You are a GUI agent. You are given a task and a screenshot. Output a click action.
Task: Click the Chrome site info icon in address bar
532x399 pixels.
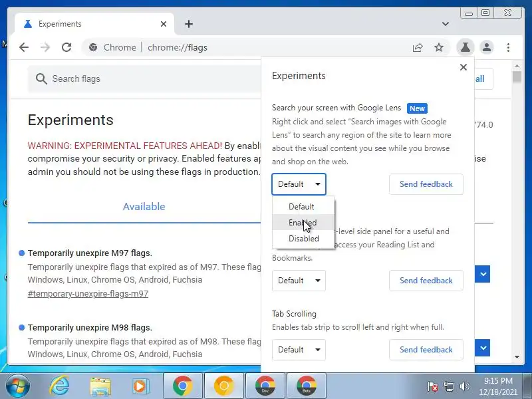(93, 47)
